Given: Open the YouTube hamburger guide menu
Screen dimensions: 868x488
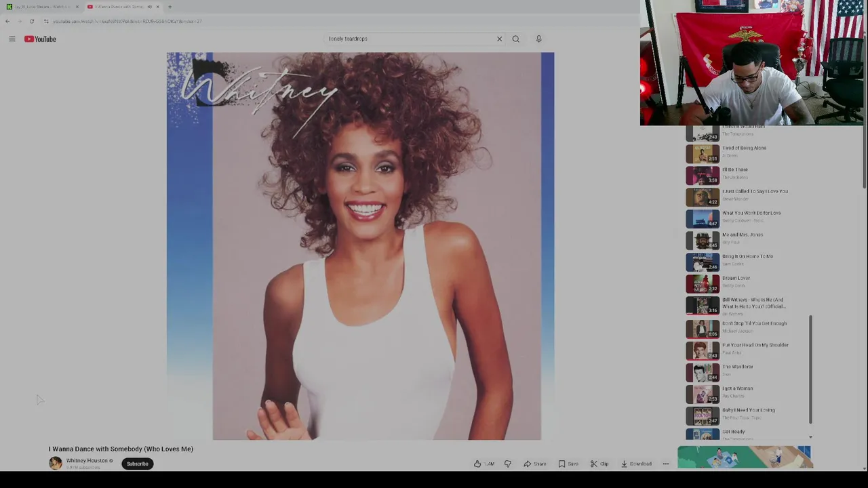Looking at the screenshot, I should click(x=12, y=39).
